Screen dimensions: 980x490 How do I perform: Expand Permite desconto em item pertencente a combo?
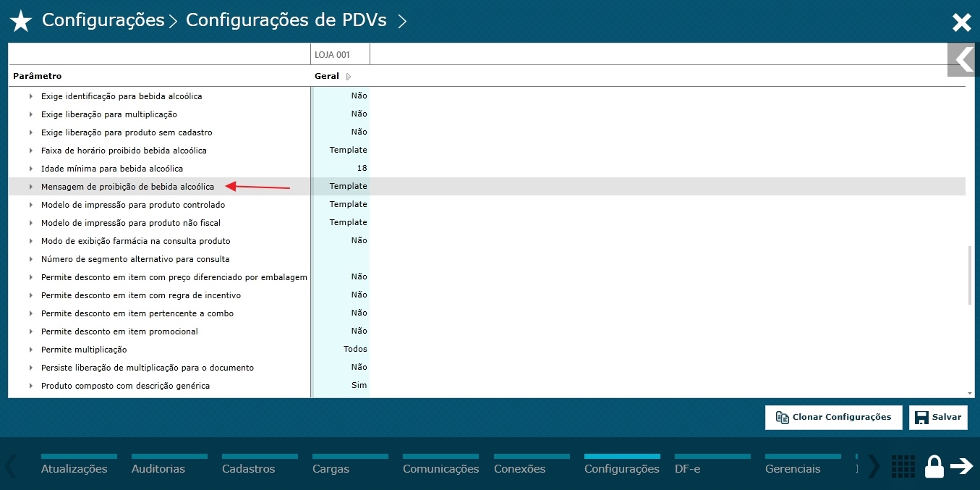click(x=31, y=313)
